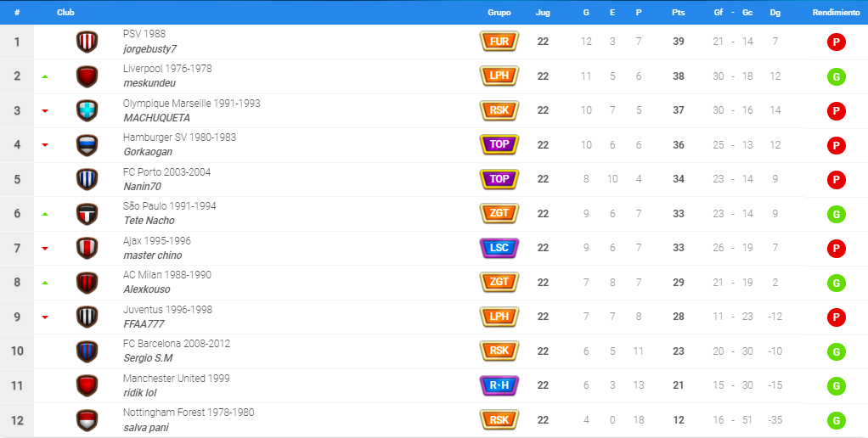This screenshot has height=438, width=868.
Task: Click the FC Porto striped shield badge
Action: point(87,179)
